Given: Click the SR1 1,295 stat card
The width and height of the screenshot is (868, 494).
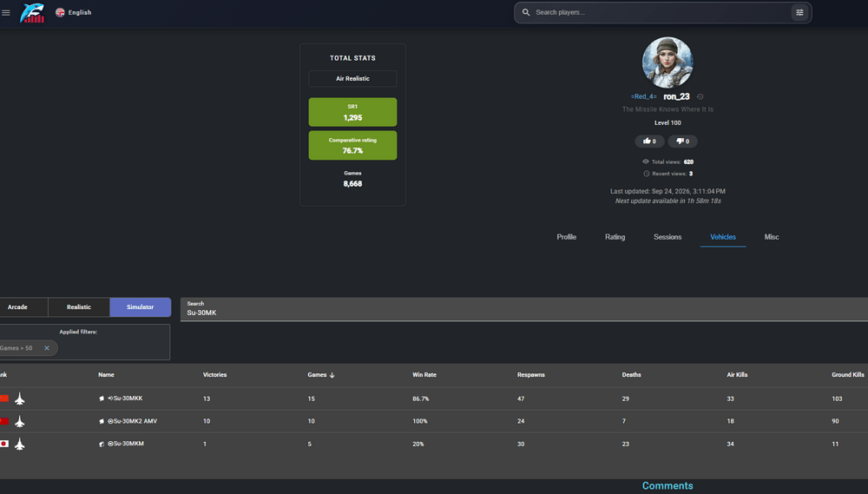Looking at the screenshot, I should click(x=352, y=112).
